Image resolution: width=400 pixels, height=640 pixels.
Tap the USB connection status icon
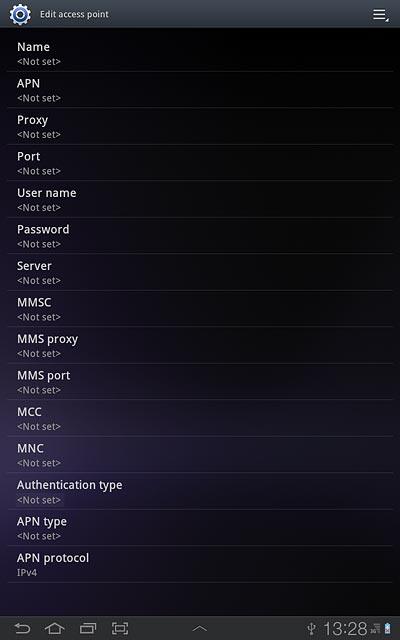coord(311,629)
